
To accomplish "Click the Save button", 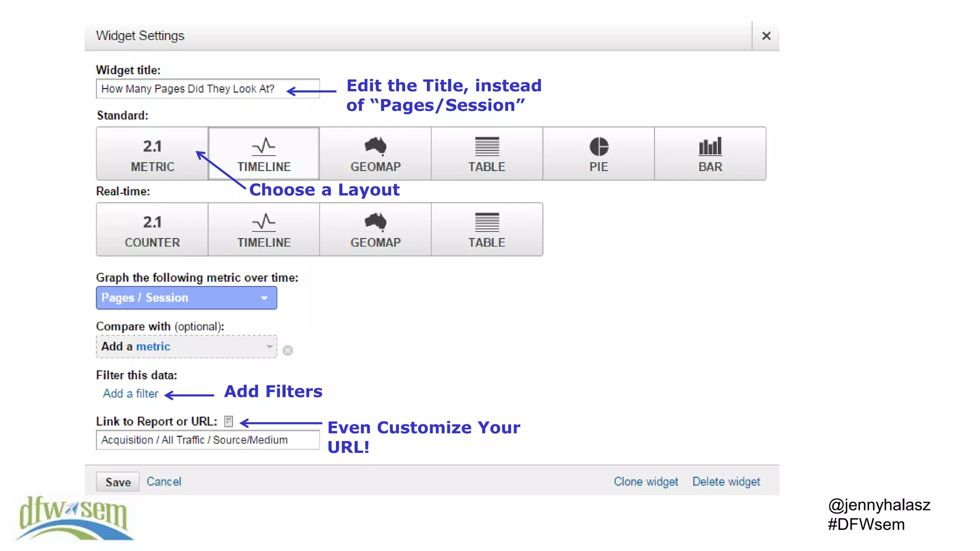I will click(x=118, y=482).
